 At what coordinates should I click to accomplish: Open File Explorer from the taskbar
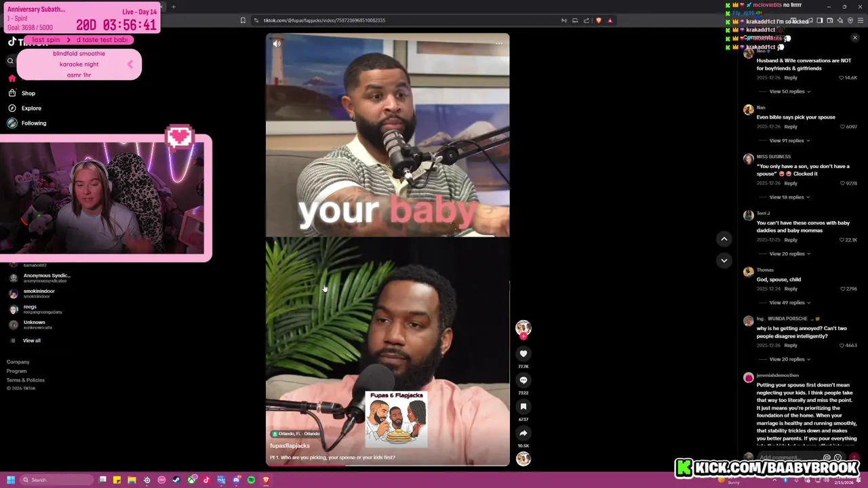point(132,480)
